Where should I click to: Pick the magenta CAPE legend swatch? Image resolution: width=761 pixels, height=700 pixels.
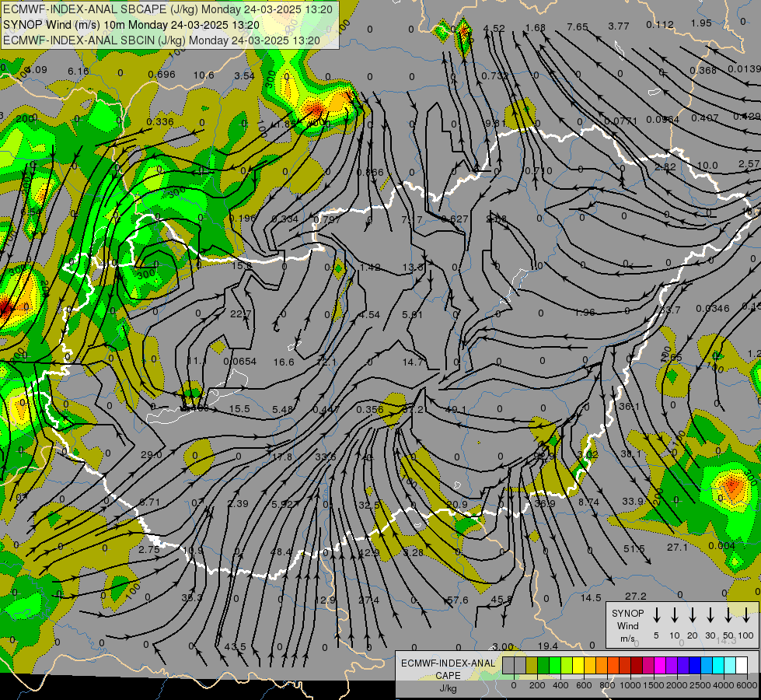click(660, 665)
